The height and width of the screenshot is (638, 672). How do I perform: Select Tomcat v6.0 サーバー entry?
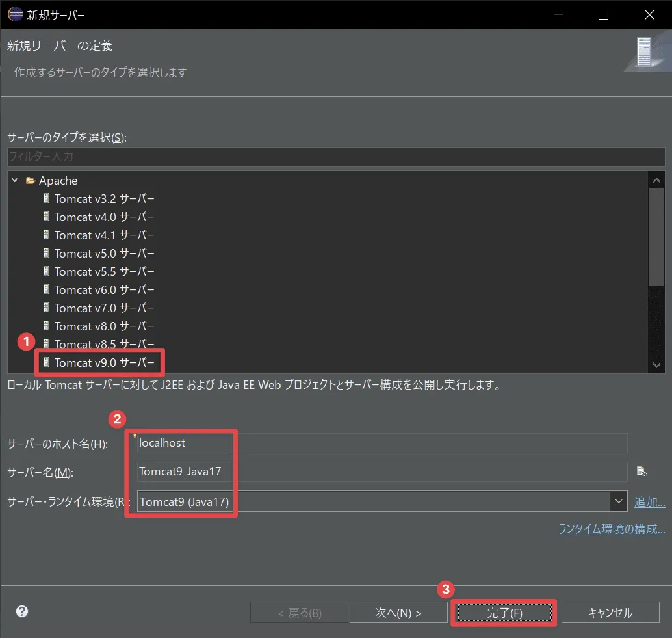[x=104, y=290]
